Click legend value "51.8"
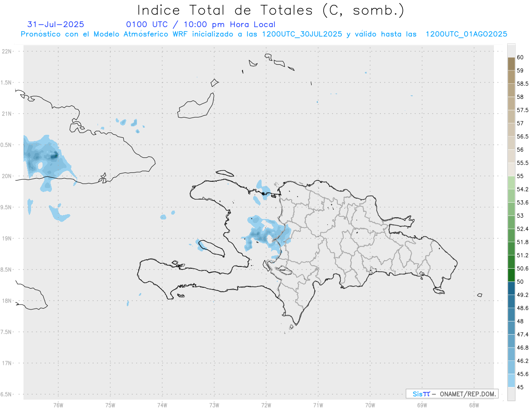The image size is (532, 411). (522, 242)
